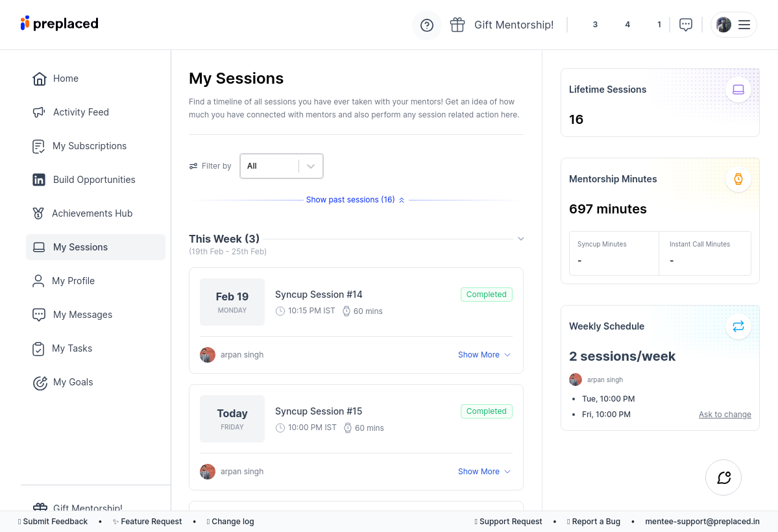Screen dimensions: 778x532
Task: Click clock icon on Syncup Session #14
Action: click(x=280, y=311)
